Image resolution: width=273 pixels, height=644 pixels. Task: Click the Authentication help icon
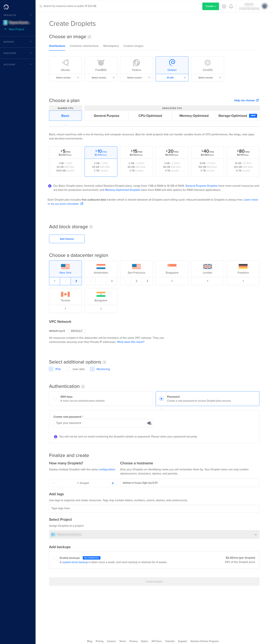pos(83,386)
